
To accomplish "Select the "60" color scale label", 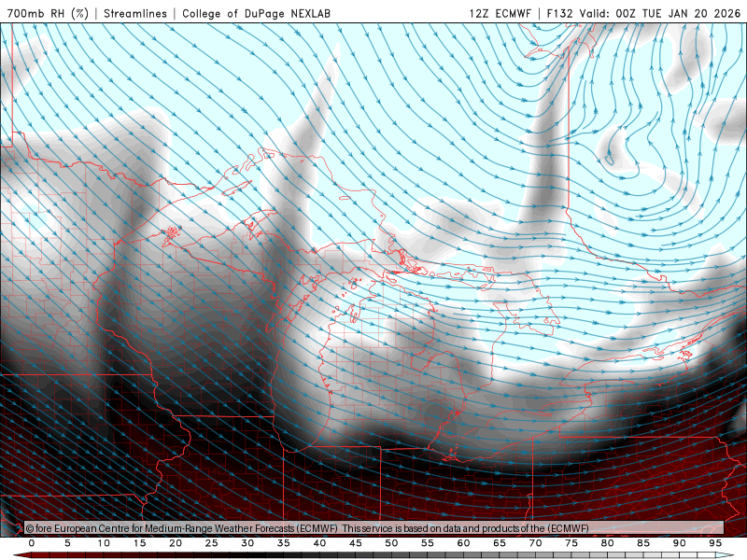I will [x=463, y=543].
